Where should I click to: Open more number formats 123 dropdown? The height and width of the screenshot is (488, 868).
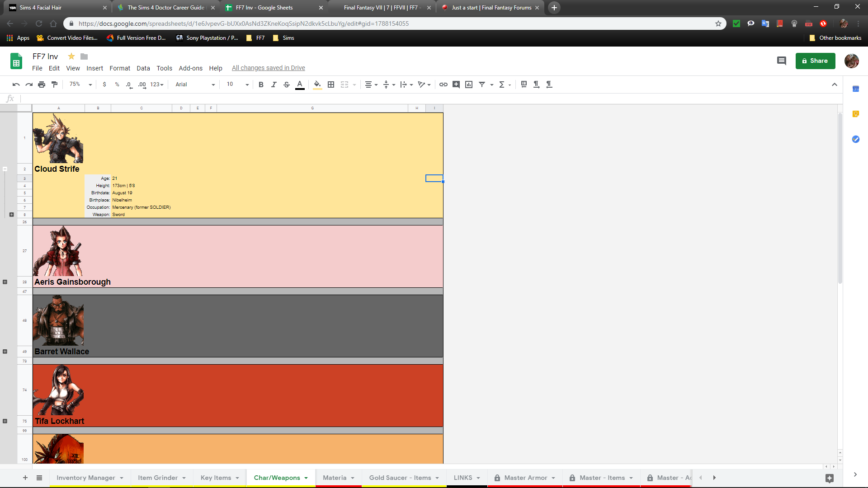(157, 84)
